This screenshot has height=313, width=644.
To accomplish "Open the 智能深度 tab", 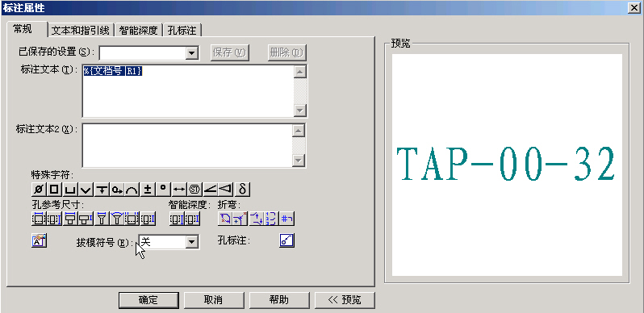I will pos(139,30).
